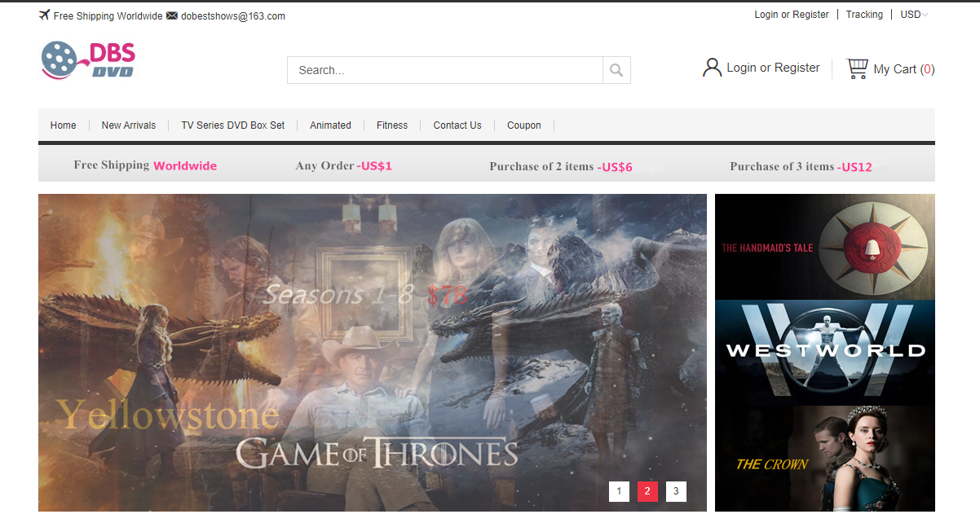Open the Coupon menu item
Viewport: 980px width, 523px height.
click(x=524, y=125)
